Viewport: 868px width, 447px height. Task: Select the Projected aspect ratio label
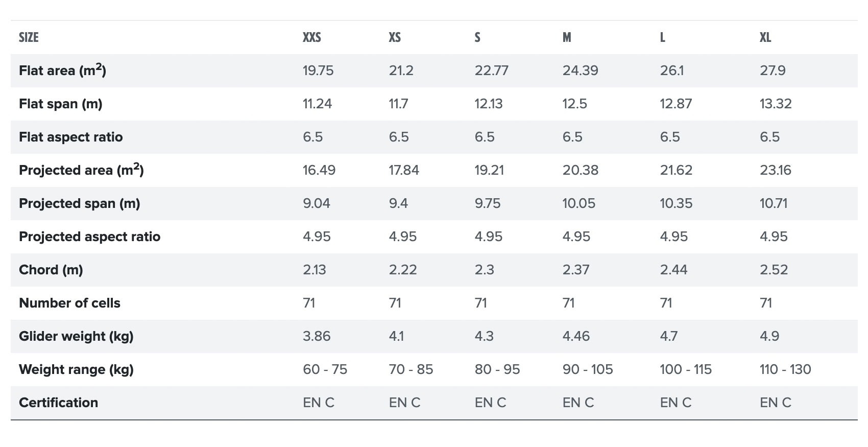[x=89, y=237]
